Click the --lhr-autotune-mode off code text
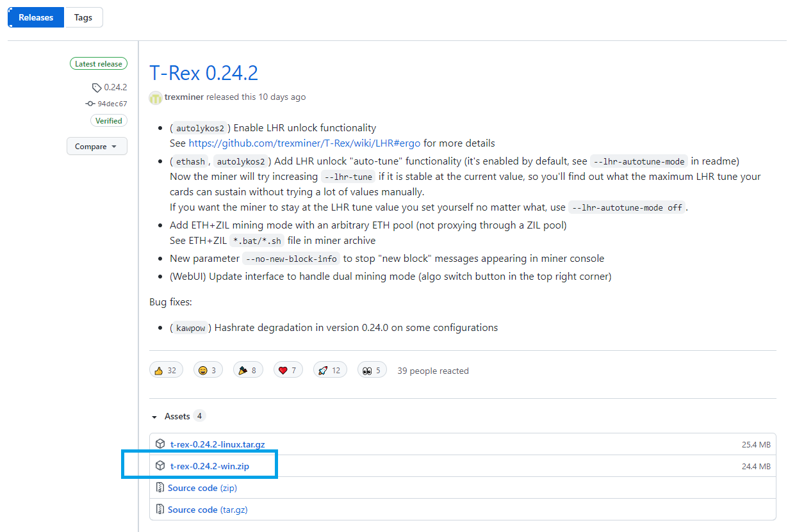Image resolution: width=788 pixels, height=532 pixels. click(x=627, y=207)
